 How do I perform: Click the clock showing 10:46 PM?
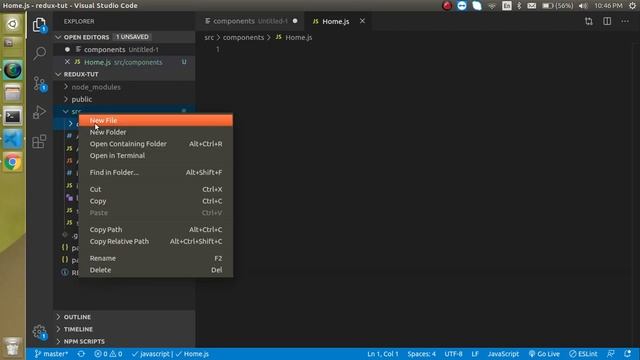pyautogui.click(x=608, y=6)
